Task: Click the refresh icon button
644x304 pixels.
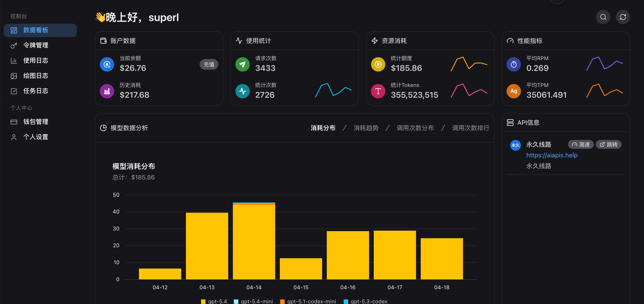Action: (x=623, y=17)
